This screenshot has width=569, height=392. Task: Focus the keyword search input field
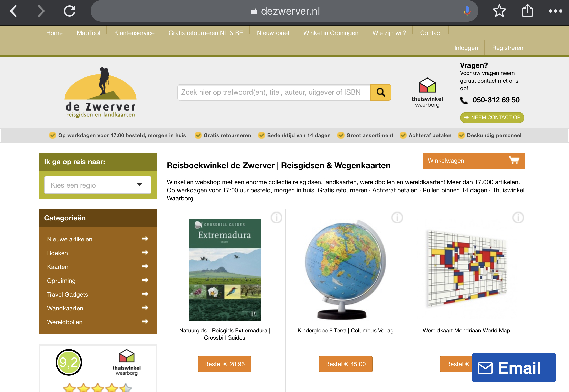tap(273, 92)
